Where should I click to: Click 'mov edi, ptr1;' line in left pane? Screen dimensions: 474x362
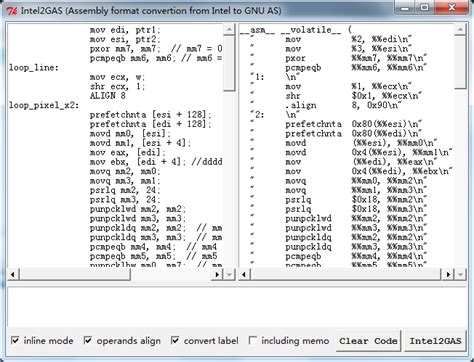(125, 30)
